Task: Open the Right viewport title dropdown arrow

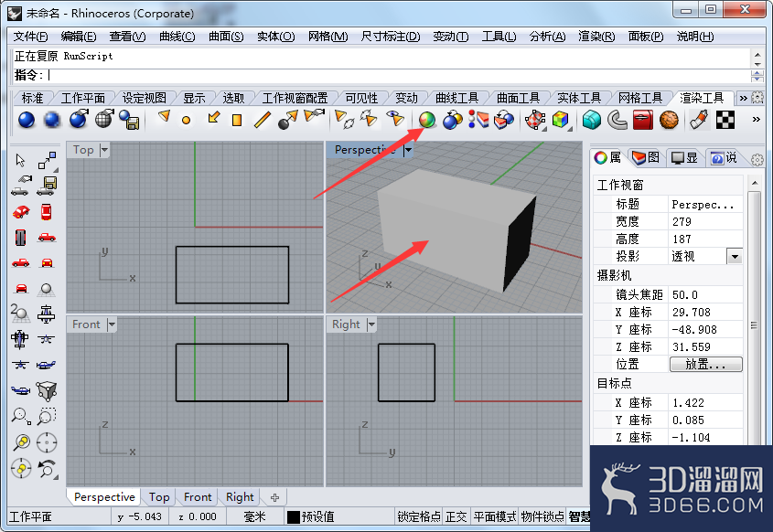Action: click(370, 325)
